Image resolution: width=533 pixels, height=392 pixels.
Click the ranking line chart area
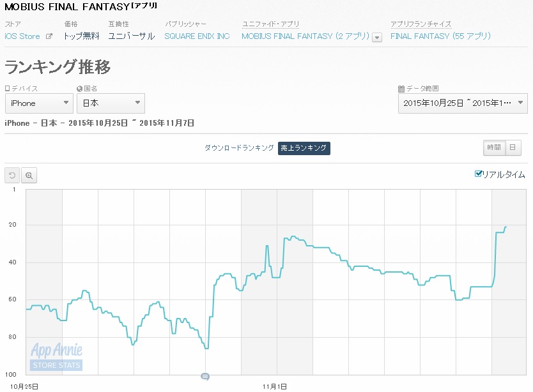pos(276,282)
